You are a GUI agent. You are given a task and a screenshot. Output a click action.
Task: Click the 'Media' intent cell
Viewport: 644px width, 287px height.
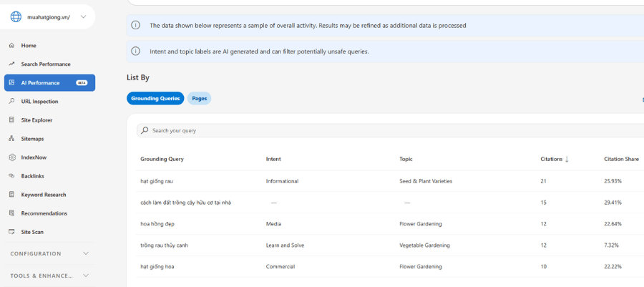click(x=273, y=224)
